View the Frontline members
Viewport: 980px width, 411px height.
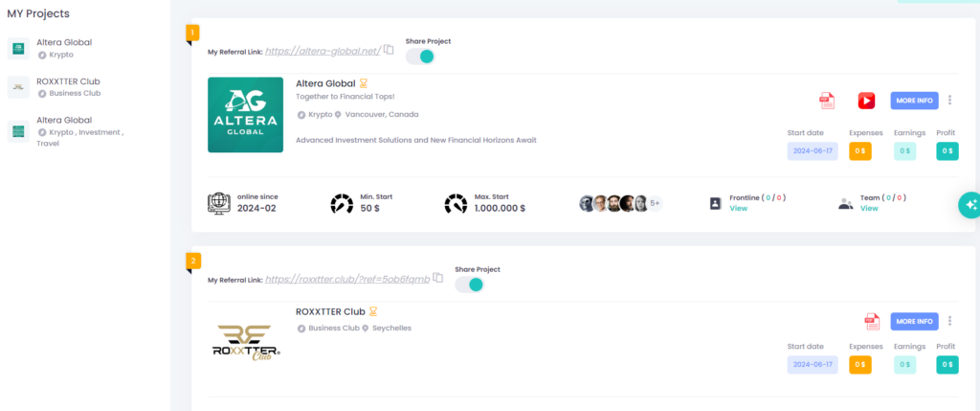[738, 208]
